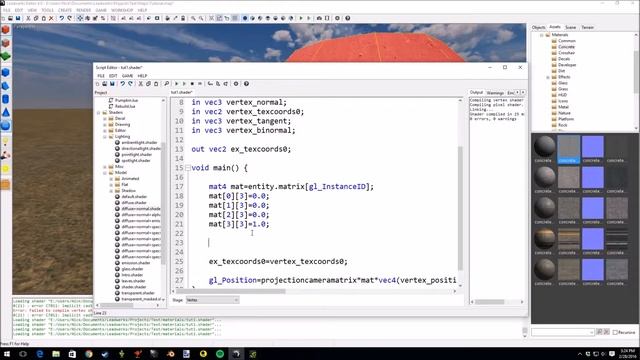Image resolution: width=640 pixels, height=360 pixels.
Task: Click Undo in the main editor toolbar
Action: 62,18
